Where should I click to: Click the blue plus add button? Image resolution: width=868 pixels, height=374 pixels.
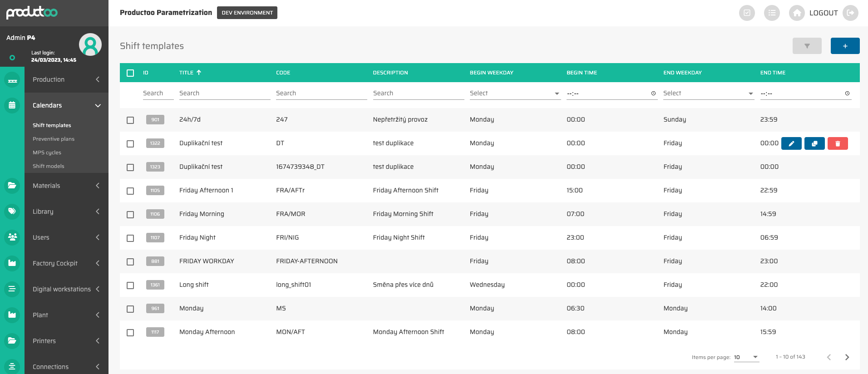pos(845,46)
